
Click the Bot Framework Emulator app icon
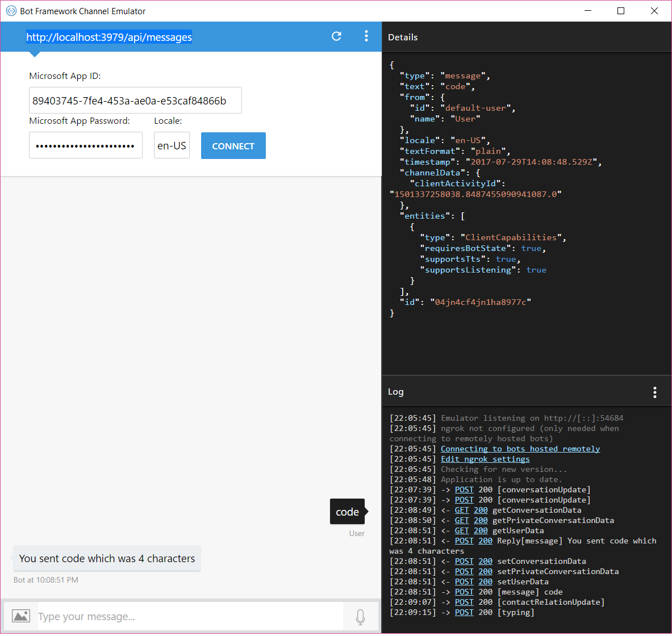point(10,11)
